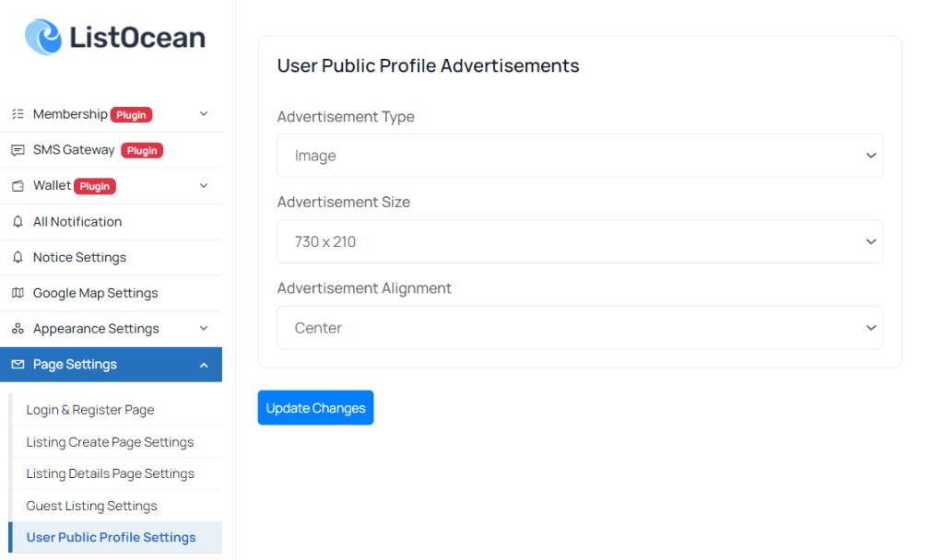Open the Wallet menu
This screenshot has width=944, height=560.
point(111,186)
